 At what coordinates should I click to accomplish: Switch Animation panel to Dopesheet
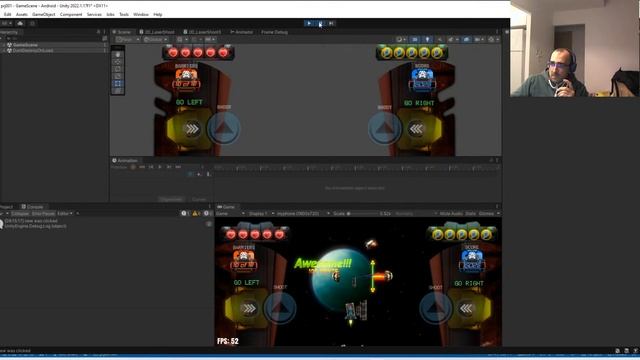tap(171, 199)
